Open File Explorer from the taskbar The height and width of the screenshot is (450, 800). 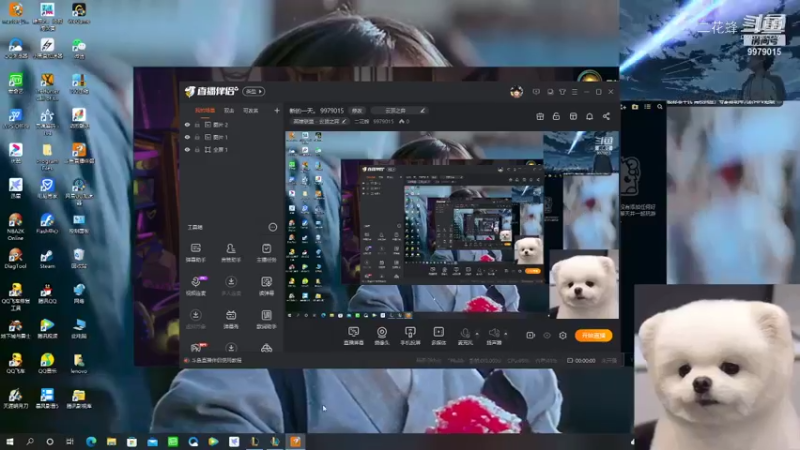111,441
